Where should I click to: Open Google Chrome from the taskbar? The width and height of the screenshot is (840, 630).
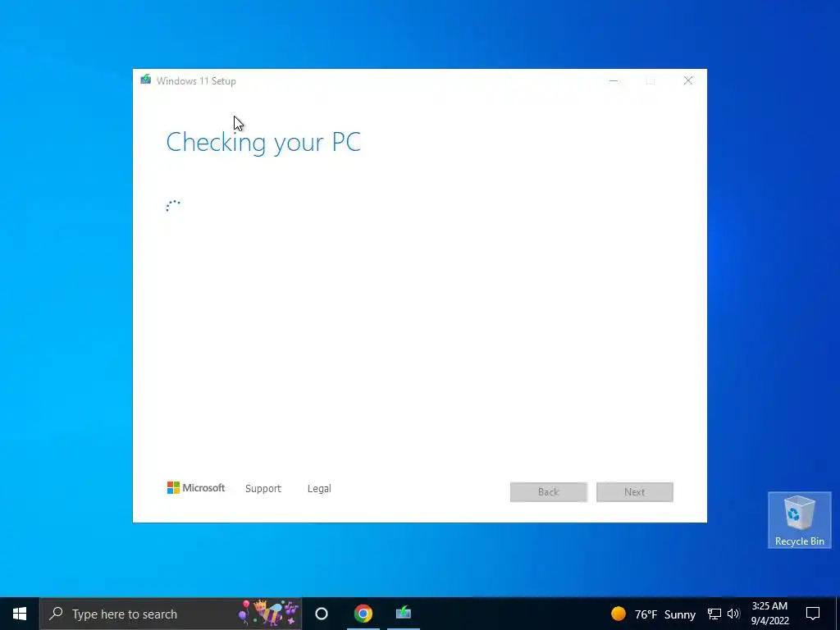[x=363, y=614]
